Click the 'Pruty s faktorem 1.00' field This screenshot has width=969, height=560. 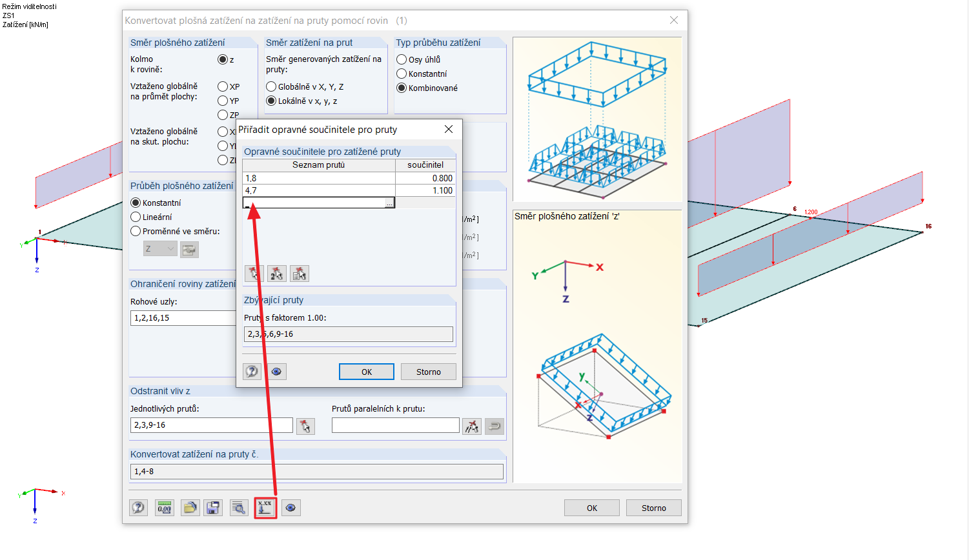click(349, 334)
